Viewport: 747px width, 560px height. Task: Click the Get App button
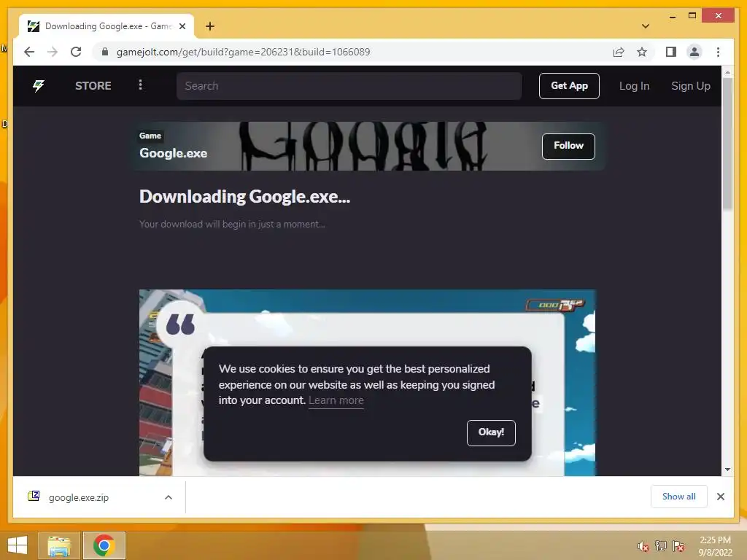569,86
